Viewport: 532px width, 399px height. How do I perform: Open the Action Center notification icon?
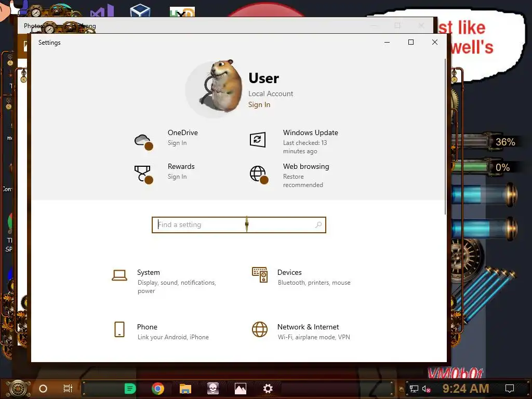click(509, 389)
